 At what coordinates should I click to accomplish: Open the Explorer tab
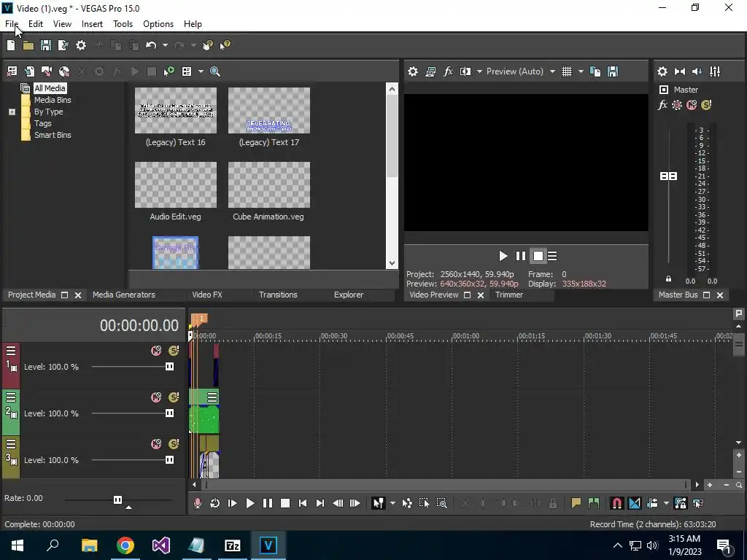[349, 295]
